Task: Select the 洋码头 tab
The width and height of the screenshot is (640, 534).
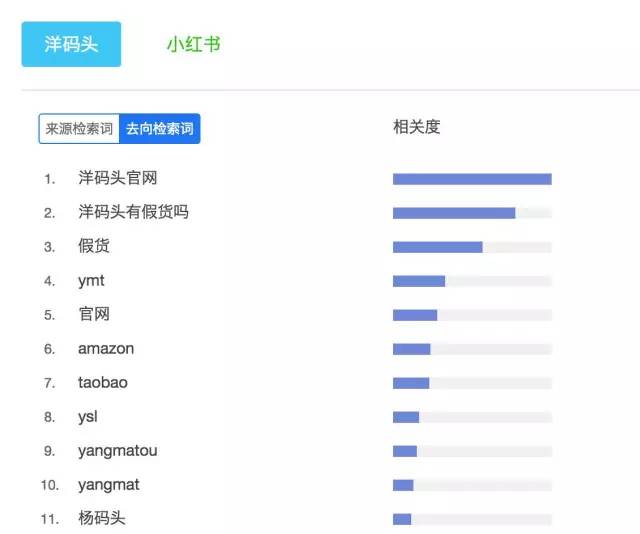Action: tap(71, 44)
